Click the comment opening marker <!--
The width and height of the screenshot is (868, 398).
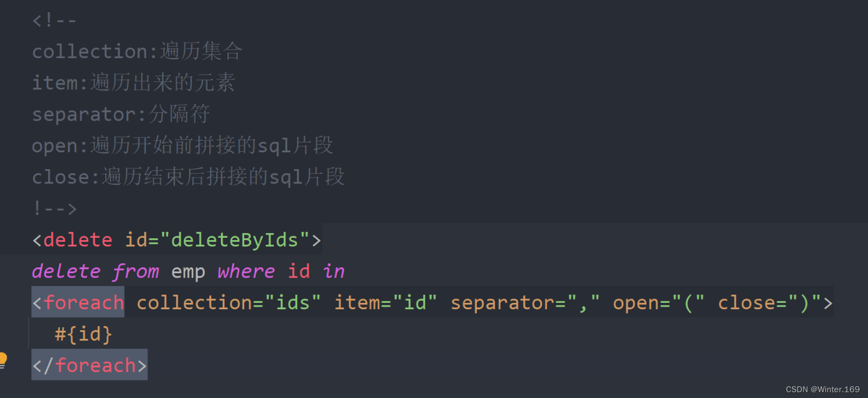click(54, 21)
